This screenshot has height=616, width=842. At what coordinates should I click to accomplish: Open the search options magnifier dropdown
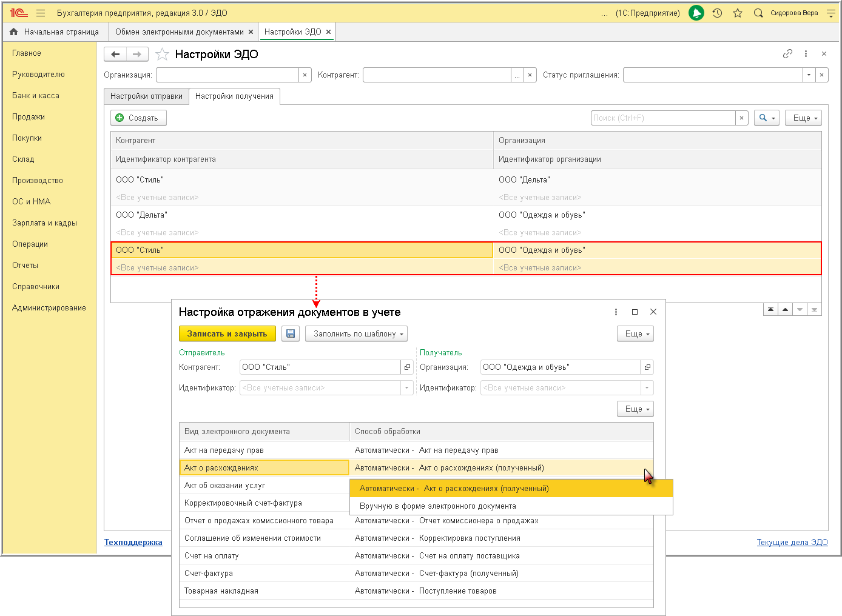point(767,118)
